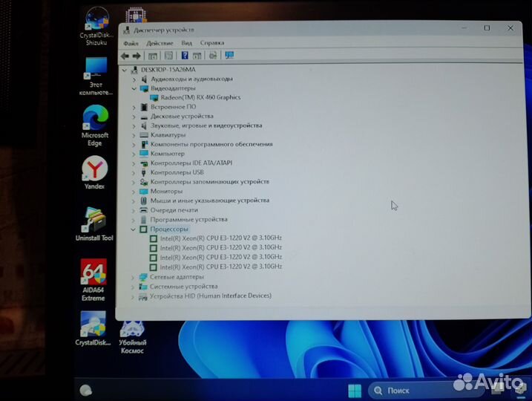Click the Windows Start button on taskbar
This screenshot has width=532, height=401.
click(355, 391)
